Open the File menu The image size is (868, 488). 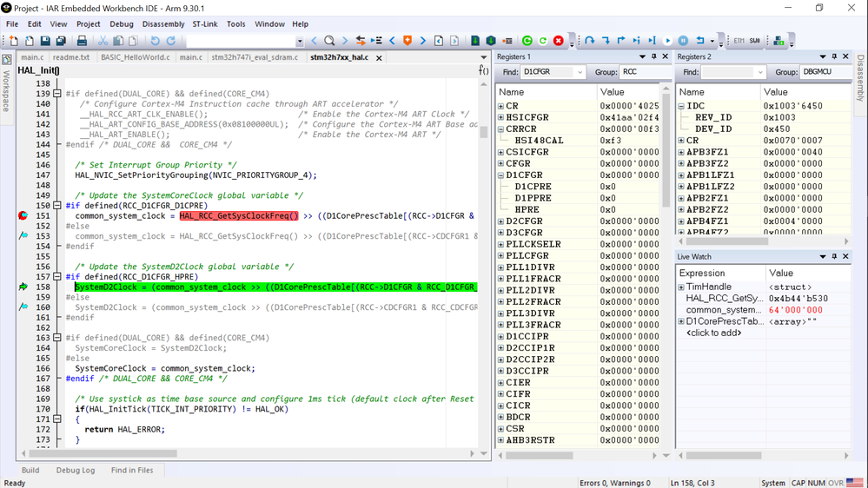tap(12, 23)
